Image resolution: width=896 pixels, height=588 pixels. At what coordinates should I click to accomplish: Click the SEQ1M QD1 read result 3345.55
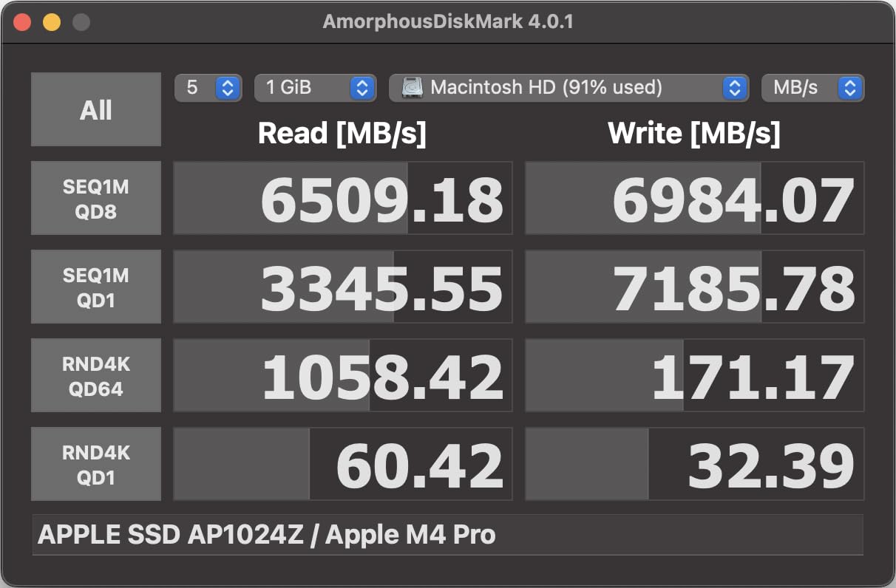point(342,287)
